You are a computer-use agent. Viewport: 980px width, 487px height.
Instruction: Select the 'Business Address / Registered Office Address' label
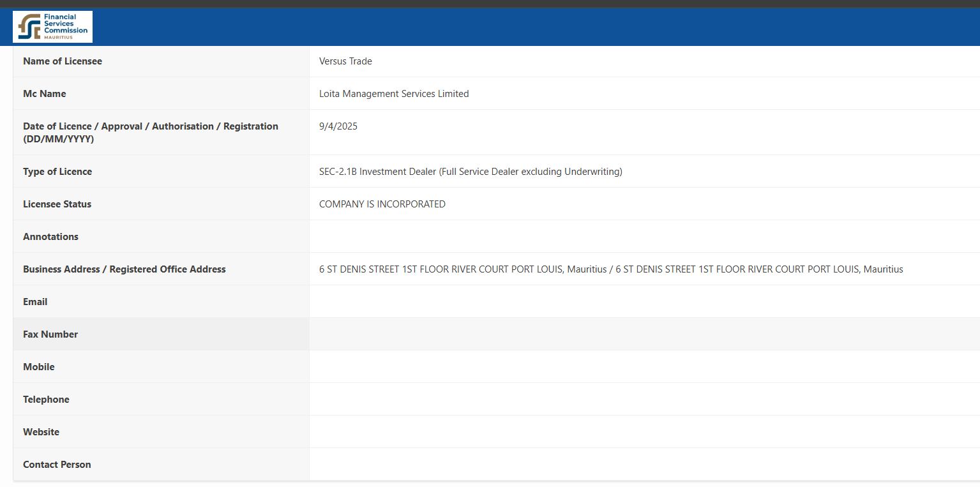124,269
